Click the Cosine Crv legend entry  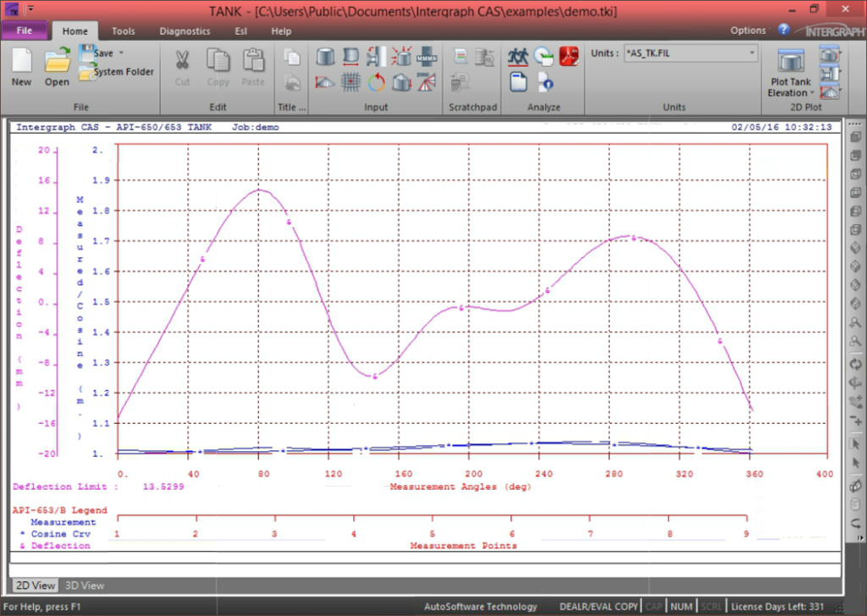click(x=60, y=534)
